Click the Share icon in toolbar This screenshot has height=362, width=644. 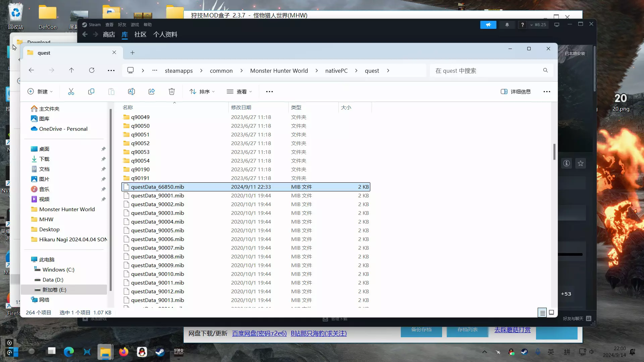pyautogui.click(x=152, y=92)
